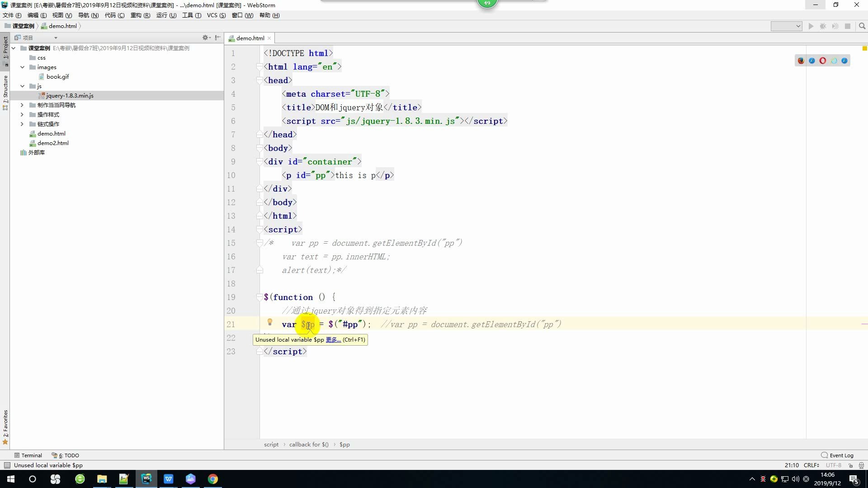Click the yellow intention lightbulb on line 21
This screenshot has width=868, height=488.
pos(270,322)
